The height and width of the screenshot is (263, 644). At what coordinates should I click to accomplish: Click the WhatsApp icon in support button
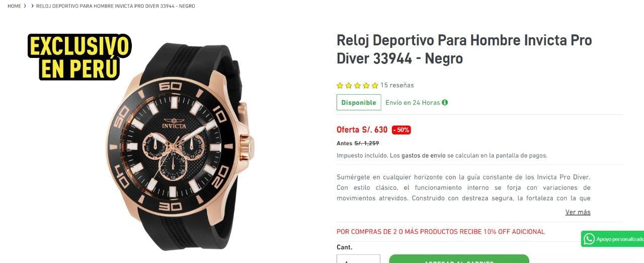point(589,239)
